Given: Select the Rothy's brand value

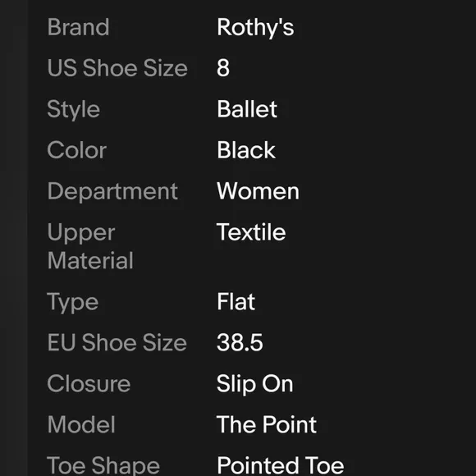Looking at the screenshot, I should [x=255, y=28].
